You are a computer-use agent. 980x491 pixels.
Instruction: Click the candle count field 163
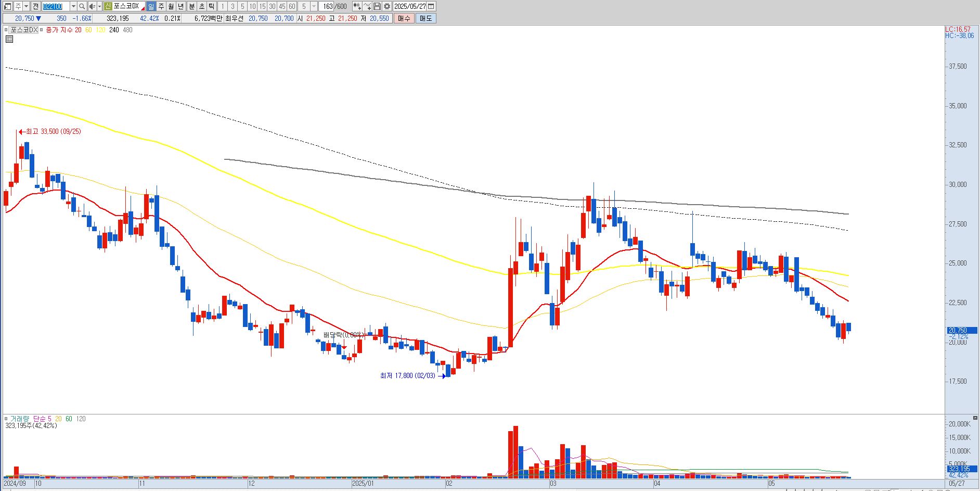(x=326, y=6)
